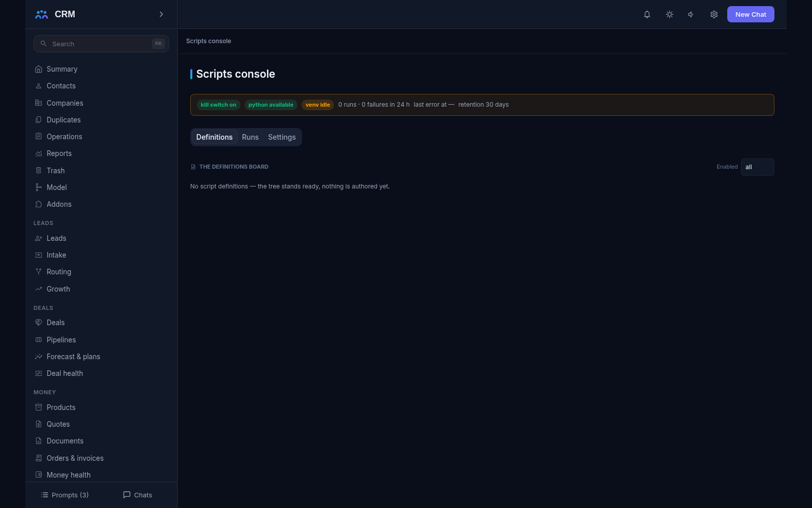Click the Trash bin icon

coord(39,171)
